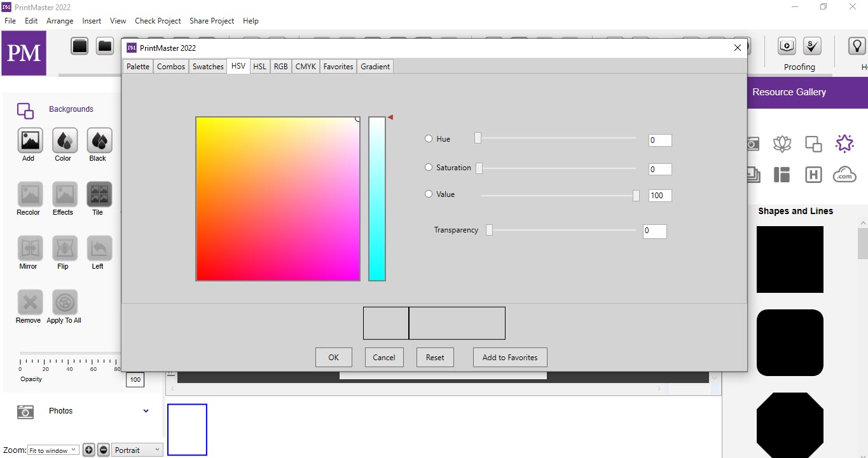Click the PM logo in the main window
Viewport: 868px width, 458px height.
[24, 53]
